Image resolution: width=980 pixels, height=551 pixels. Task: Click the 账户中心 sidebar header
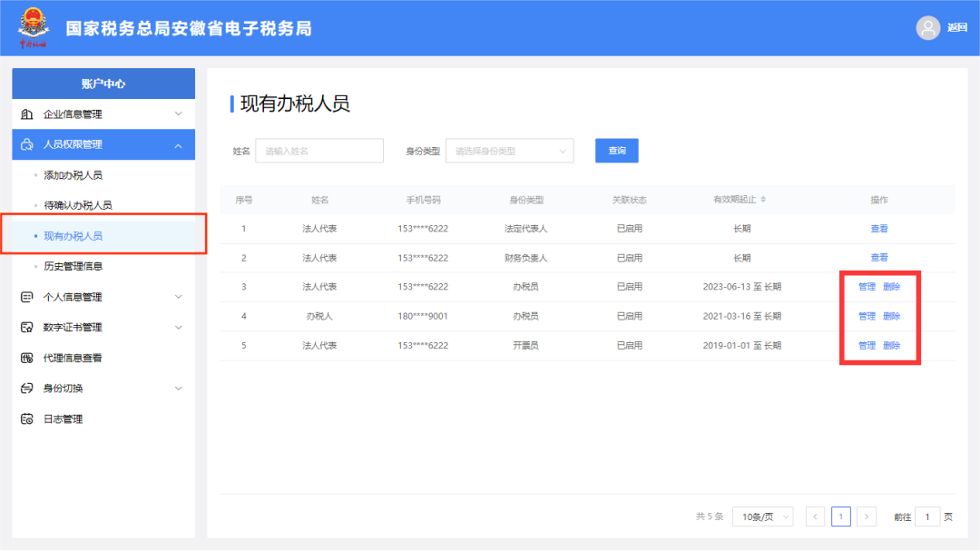tap(103, 84)
